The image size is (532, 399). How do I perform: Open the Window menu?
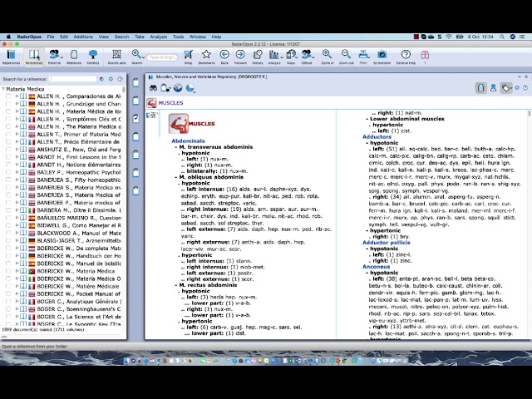click(198, 37)
